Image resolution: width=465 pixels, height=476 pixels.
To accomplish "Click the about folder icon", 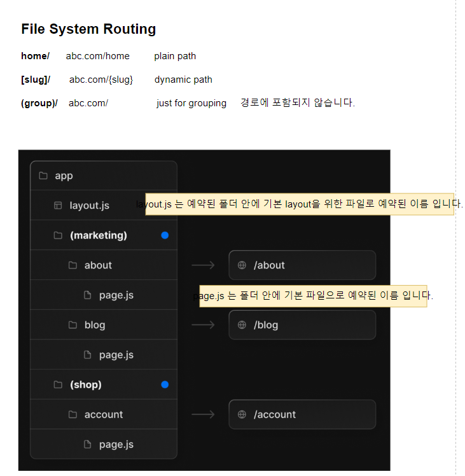I will [73, 265].
